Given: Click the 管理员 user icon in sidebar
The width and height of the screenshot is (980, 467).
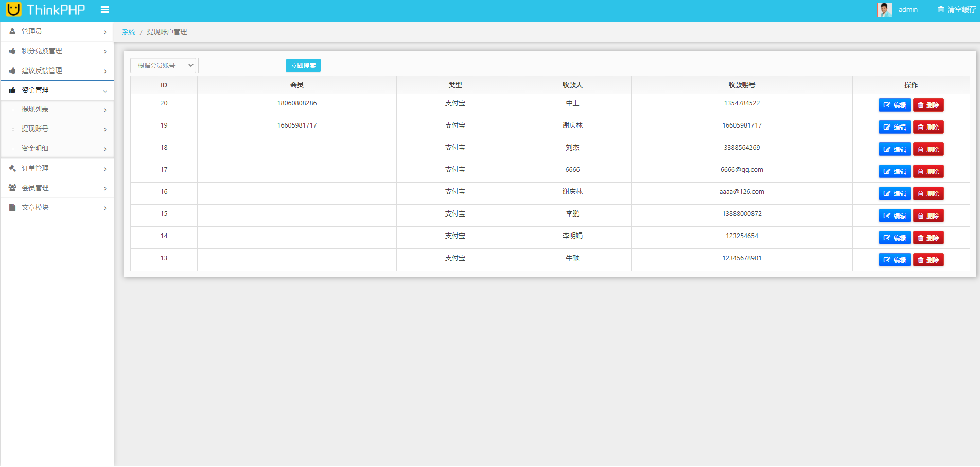Looking at the screenshot, I should [x=12, y=31].
